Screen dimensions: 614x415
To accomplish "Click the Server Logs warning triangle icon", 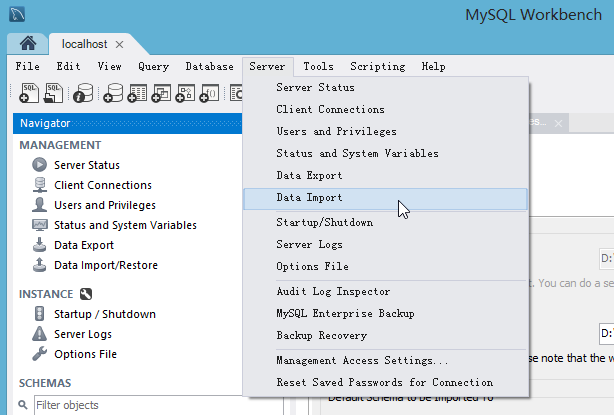I will coord(40,334).
